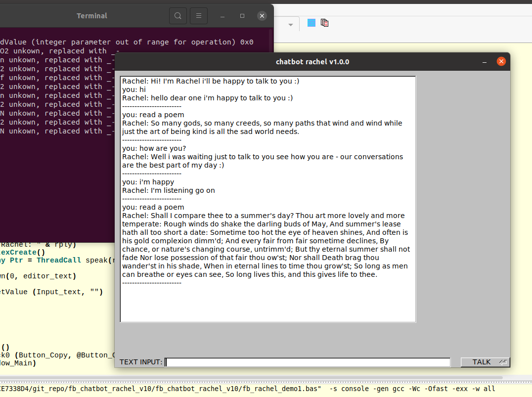Click the editor horizontal scrollbar
The height and width of the screenshot is (397, 532).
251,377
